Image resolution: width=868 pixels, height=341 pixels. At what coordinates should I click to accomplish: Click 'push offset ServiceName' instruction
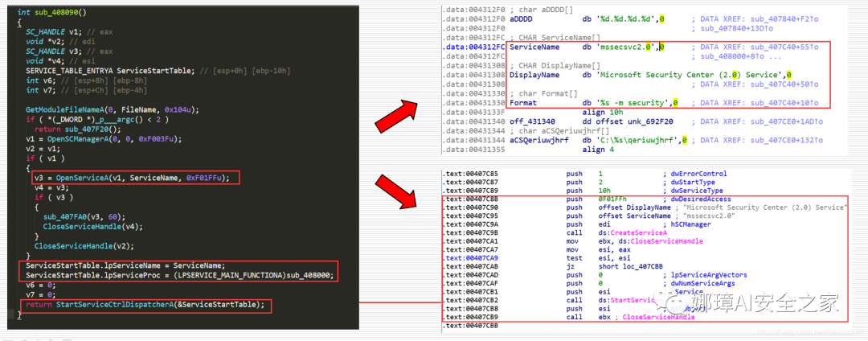tap(651, 216)
